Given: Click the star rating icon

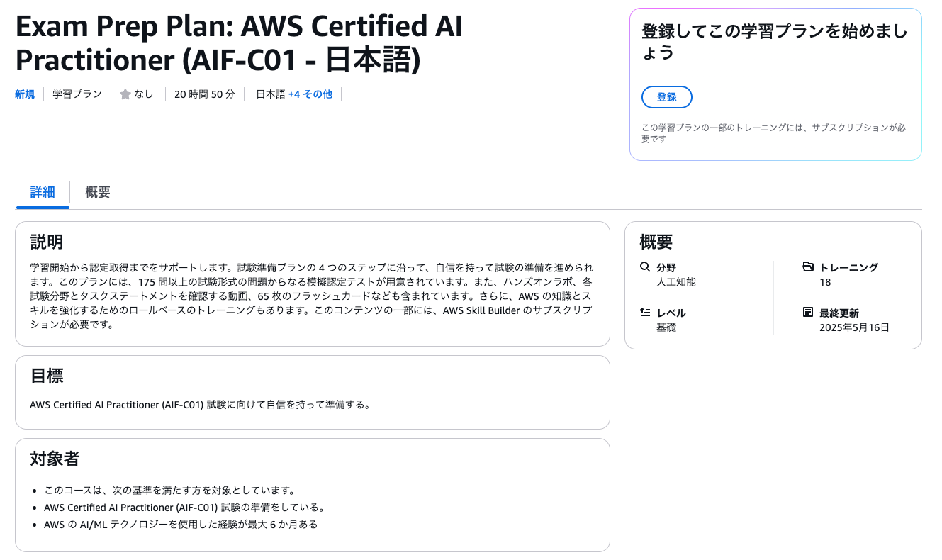Looking at the screenshot, I should click(125, 94).
